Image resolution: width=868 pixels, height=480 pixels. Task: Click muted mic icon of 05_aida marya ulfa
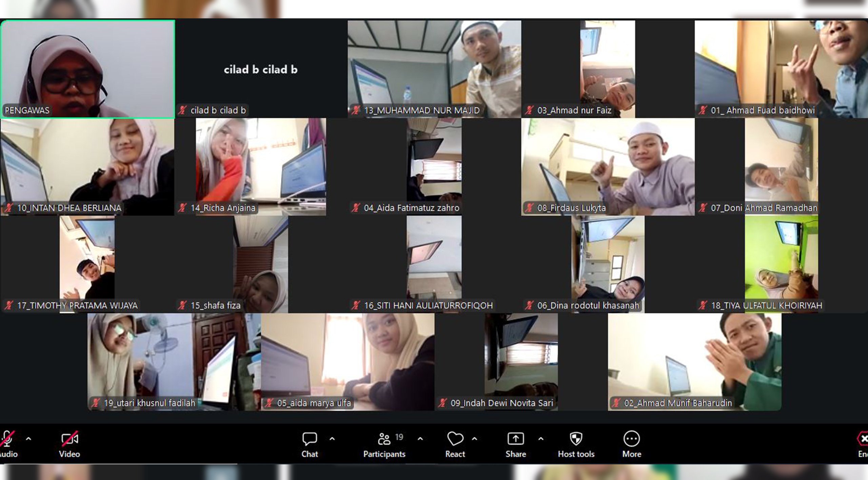[x=269, y=403]
